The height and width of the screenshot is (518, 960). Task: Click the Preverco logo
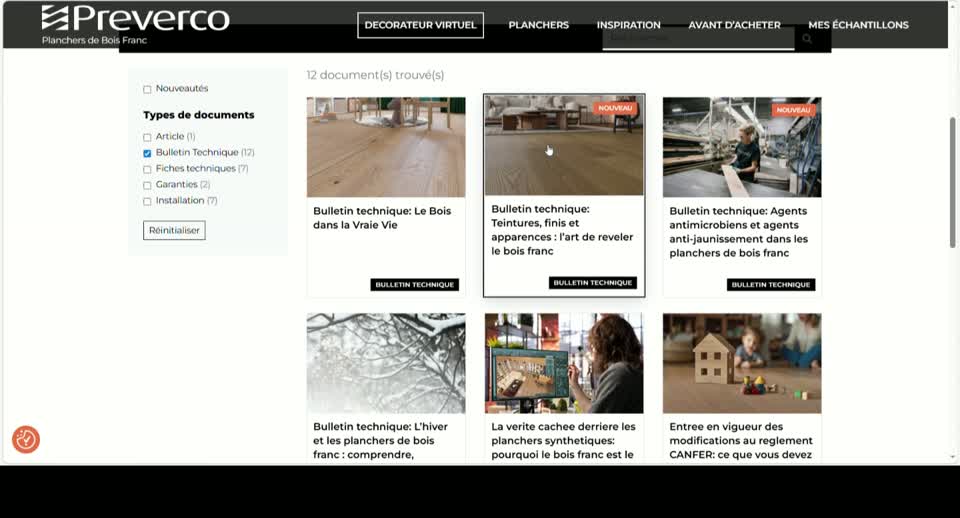click(x=135, y=25)
